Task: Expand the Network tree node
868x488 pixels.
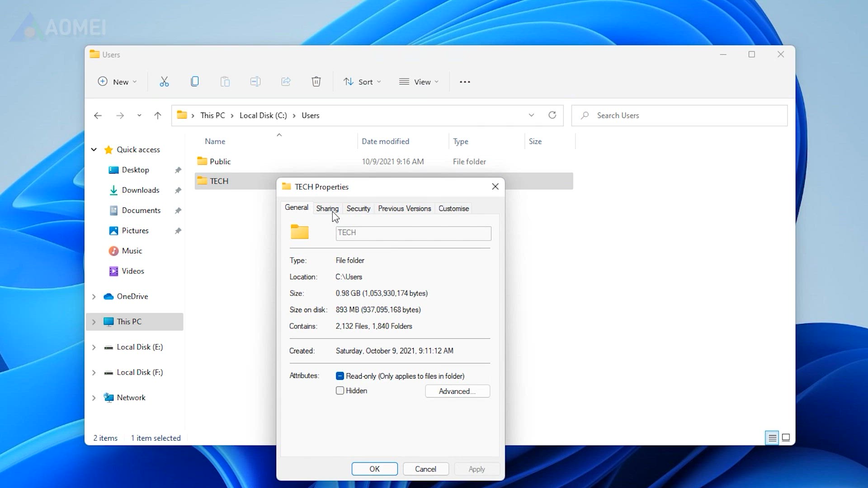Action: click(x=94, y=398)
